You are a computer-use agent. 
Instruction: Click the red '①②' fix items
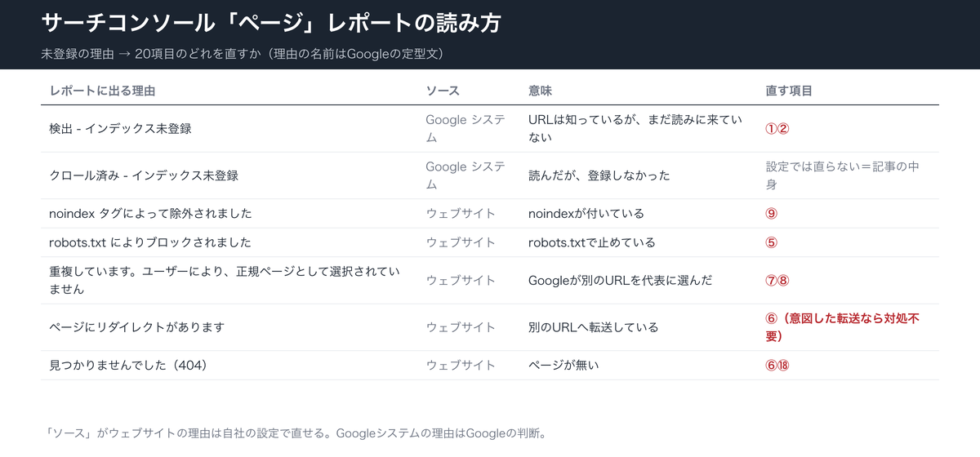click(777, 129)
